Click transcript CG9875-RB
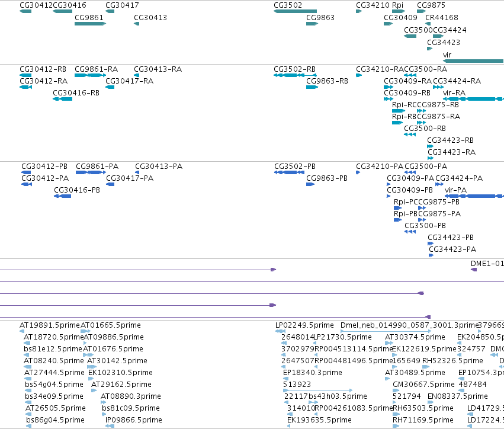 [438, 105]
